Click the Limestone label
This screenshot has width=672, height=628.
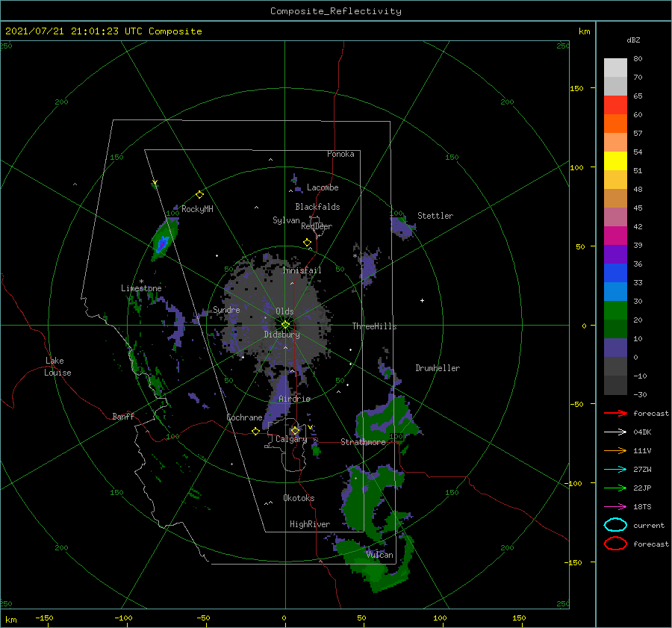pyautogui.click(x=141, y=288)
